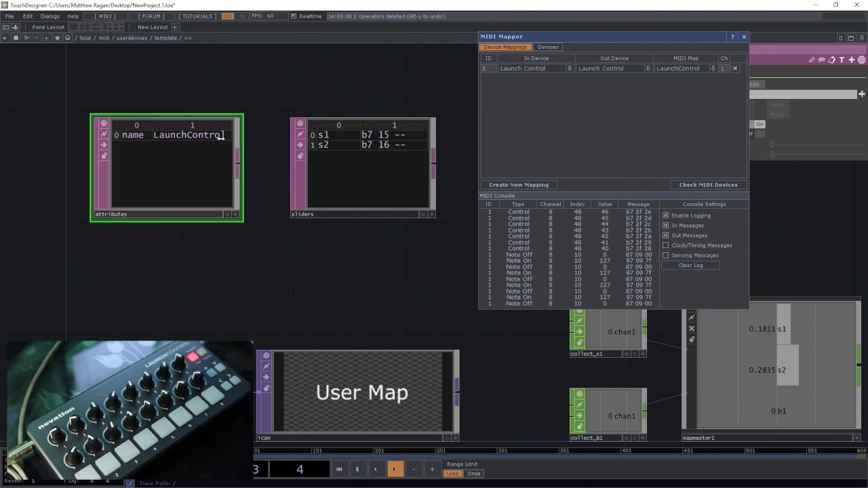Click the bookmark star icon in path bar
This screenshot has width=868, height=488.
[57, 38]
